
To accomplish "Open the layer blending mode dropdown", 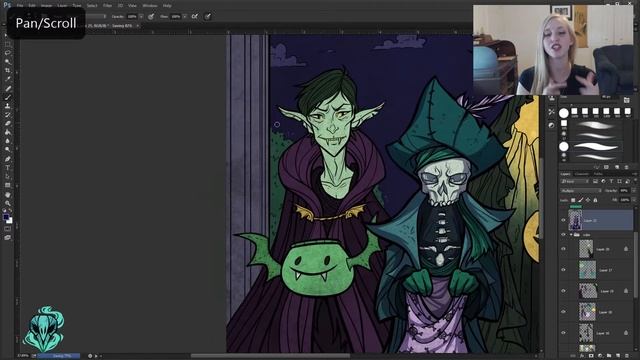I will click(581, 191).
